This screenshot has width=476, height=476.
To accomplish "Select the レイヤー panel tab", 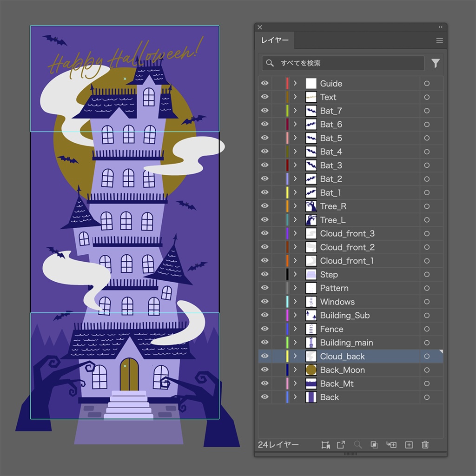I will 275,40.
